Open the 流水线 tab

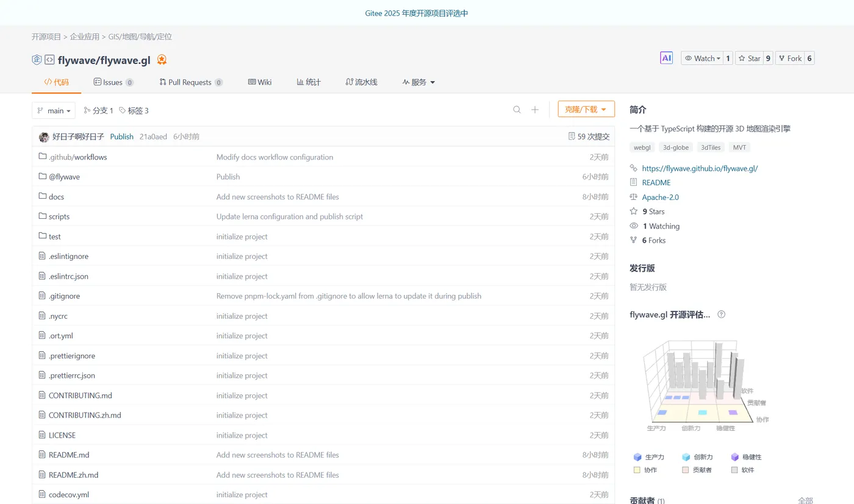coord(361,82)
